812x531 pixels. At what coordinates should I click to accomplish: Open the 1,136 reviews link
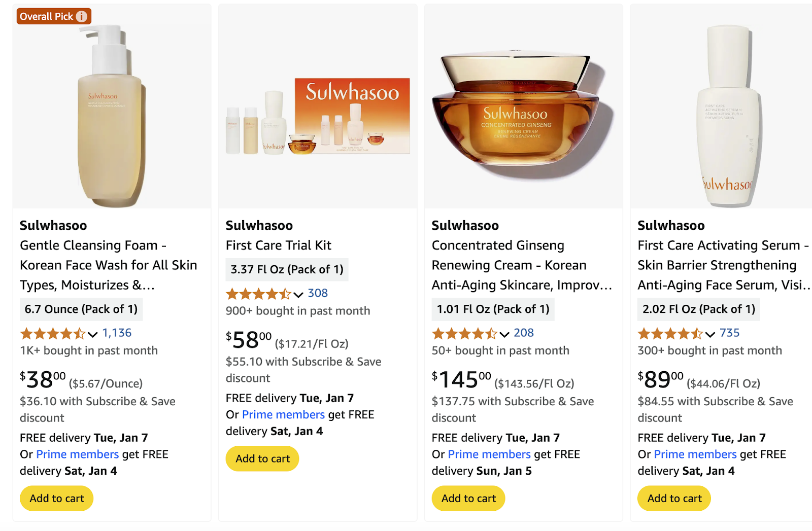click(x=117, y=333)
